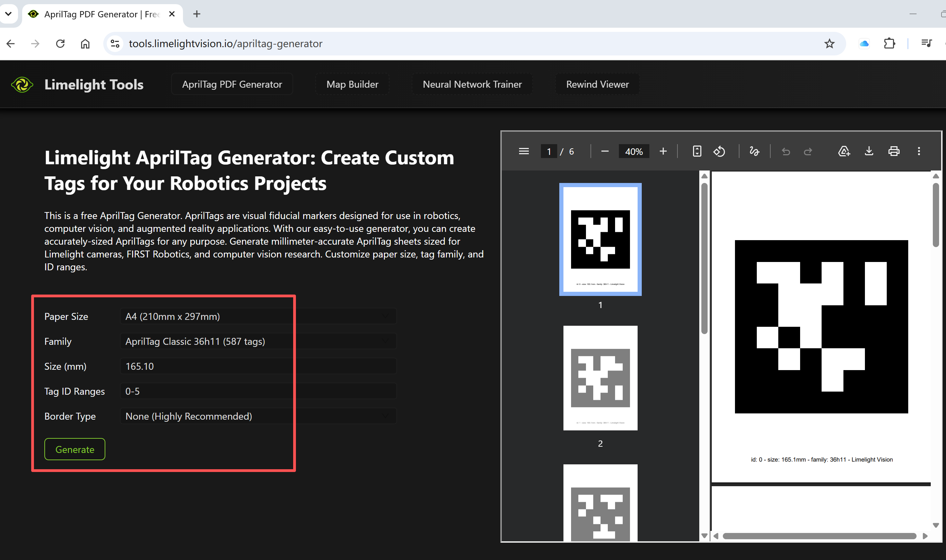Click the 'Border Type' label

[70, 416]
